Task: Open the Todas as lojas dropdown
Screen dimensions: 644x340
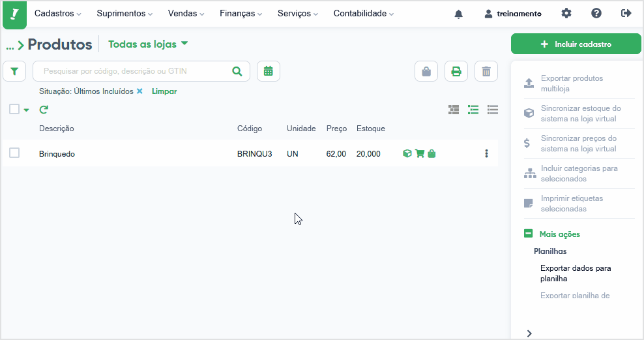Action: pos(148,44)
